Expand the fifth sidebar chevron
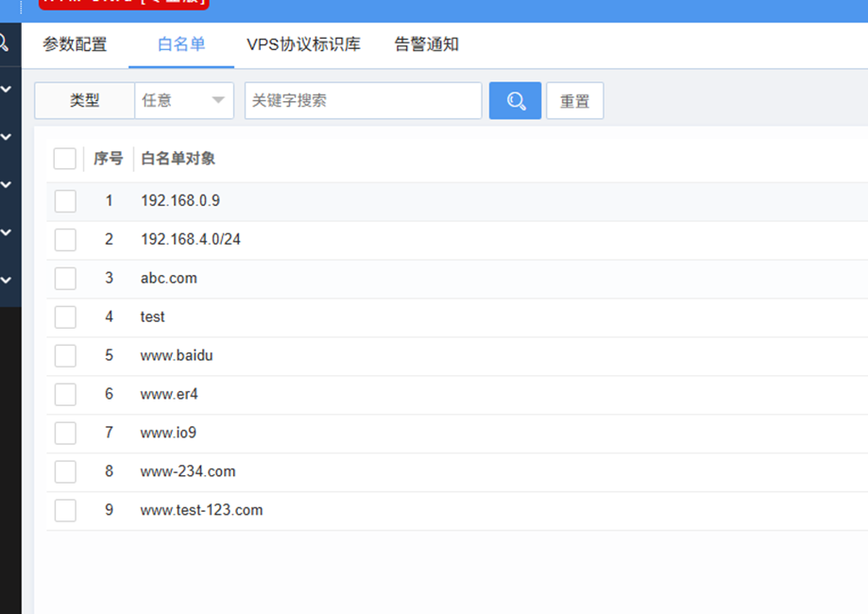This screenshot has width=868, height=614. tap(6, 281)
